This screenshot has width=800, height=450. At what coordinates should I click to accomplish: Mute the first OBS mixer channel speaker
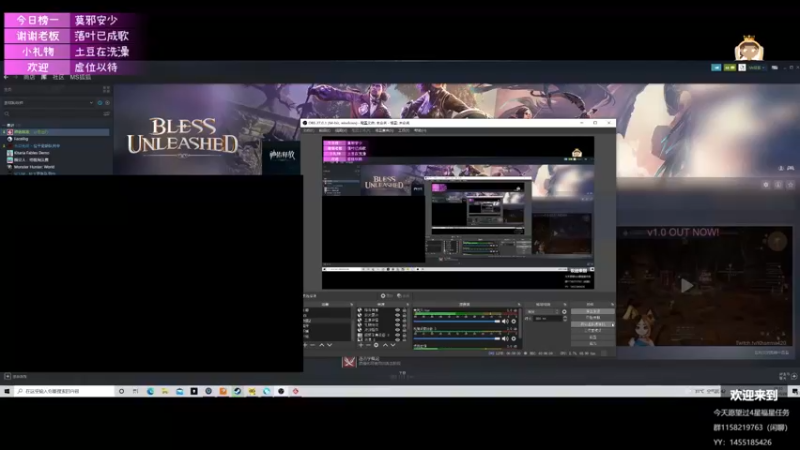pos(505,321)
